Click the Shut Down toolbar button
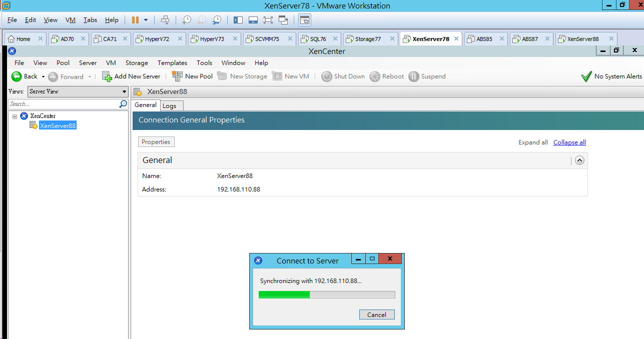This screenshot has height=339, width=644. click(343, 76)
